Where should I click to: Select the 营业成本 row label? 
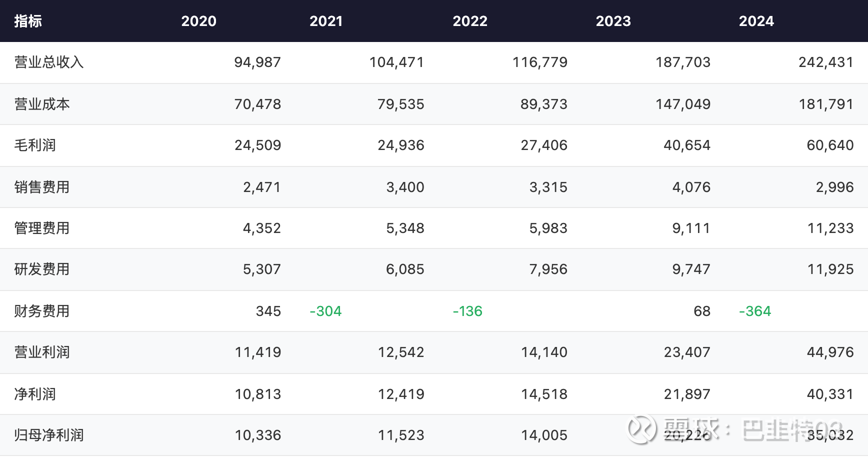[42, 104]
